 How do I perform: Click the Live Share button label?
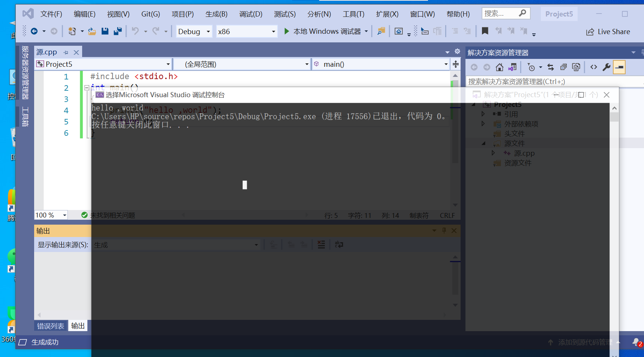(614, 32)
